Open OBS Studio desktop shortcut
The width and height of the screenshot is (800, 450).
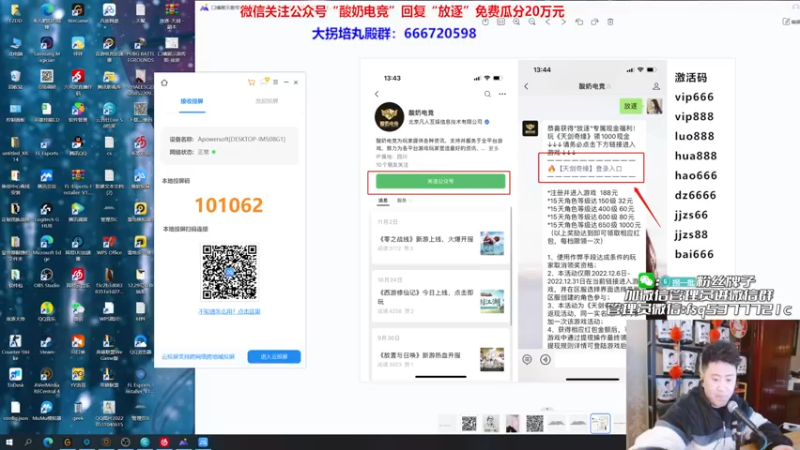[46, 279]
